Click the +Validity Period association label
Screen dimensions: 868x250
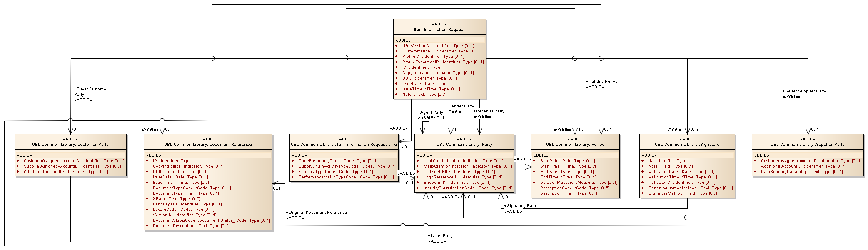coord(602,82)
